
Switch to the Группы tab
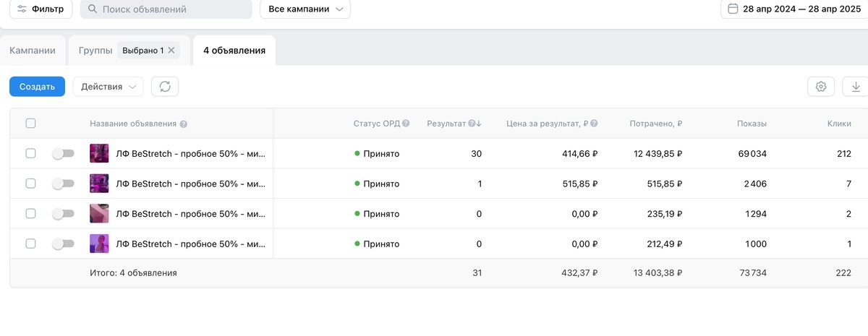tap(95, 51)
